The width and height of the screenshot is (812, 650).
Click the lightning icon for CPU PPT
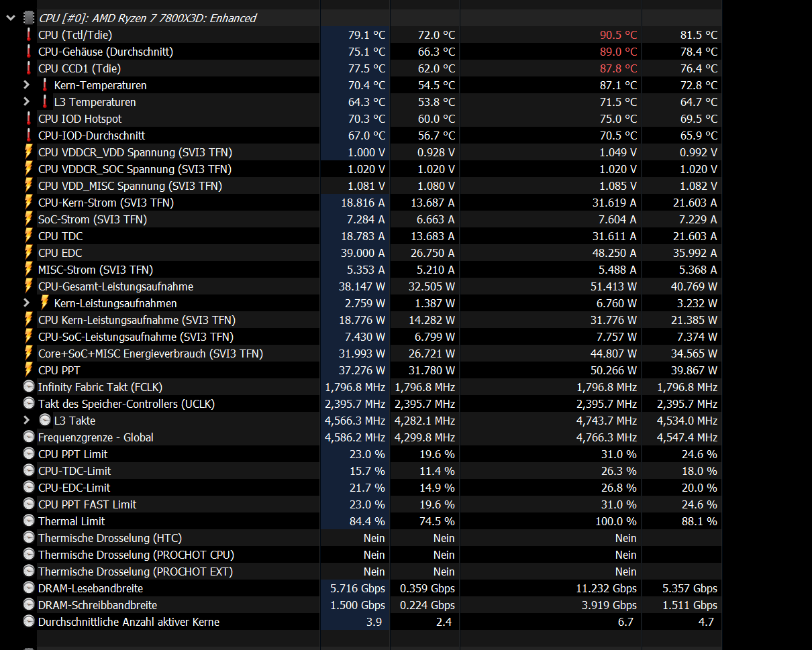point(29,370)
